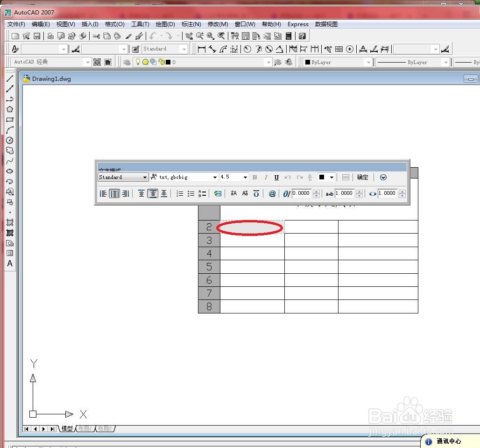Screen dimensions: 480x448
Task: Toggle left text alignment
Action: [104, 193]
